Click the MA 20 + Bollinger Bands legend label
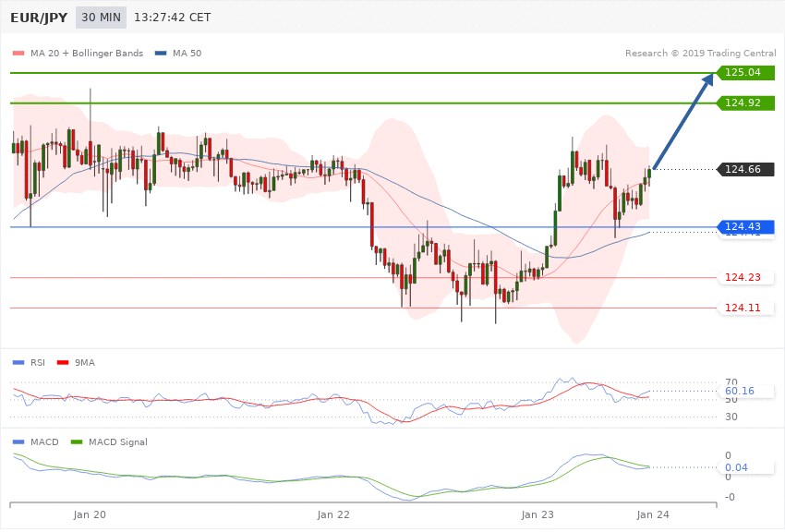785x532 pixels. [x=87, y=53]
